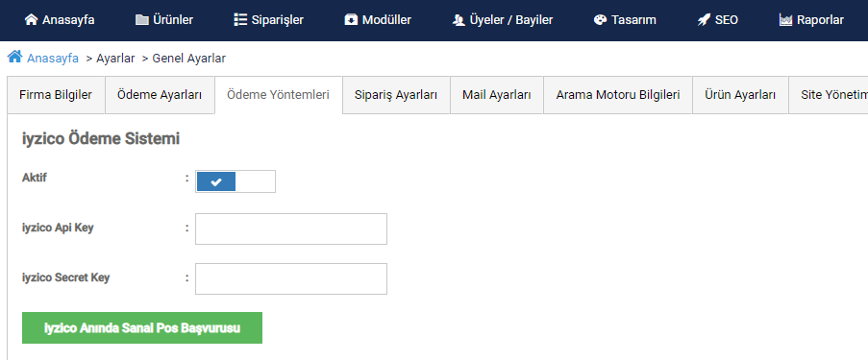Click the Raporlar chart icon
The image size is (868, 360).
click(x=785, y=20)
